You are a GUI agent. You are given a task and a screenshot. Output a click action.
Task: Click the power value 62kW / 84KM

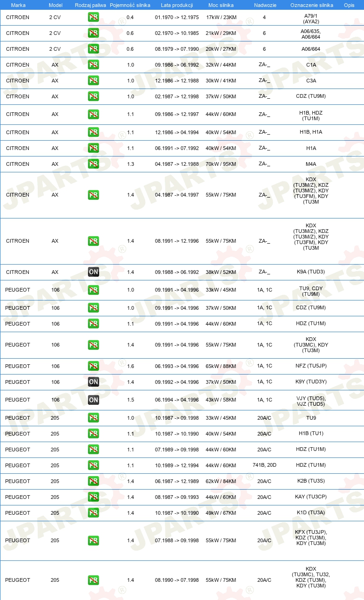coord(221,481)
